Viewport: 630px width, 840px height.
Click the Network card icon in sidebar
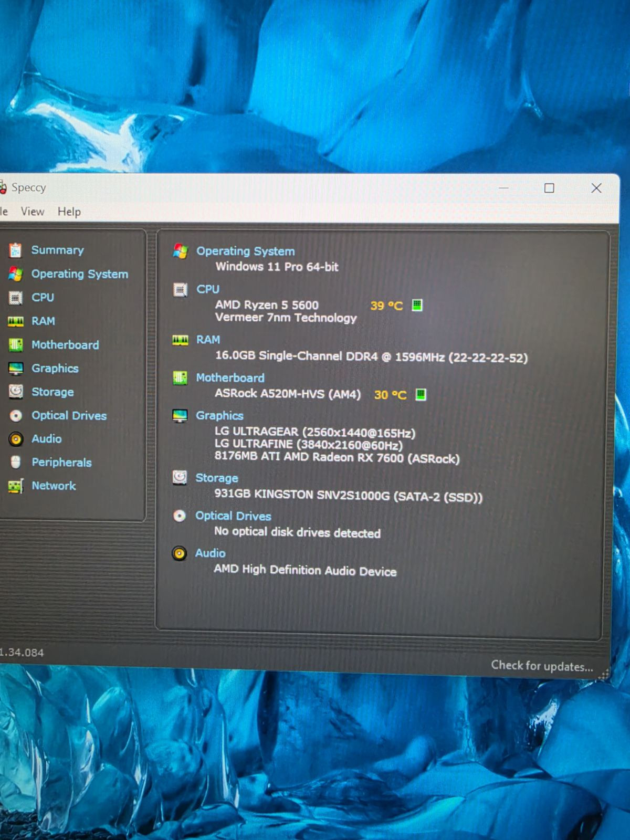[x=15, y=486]
